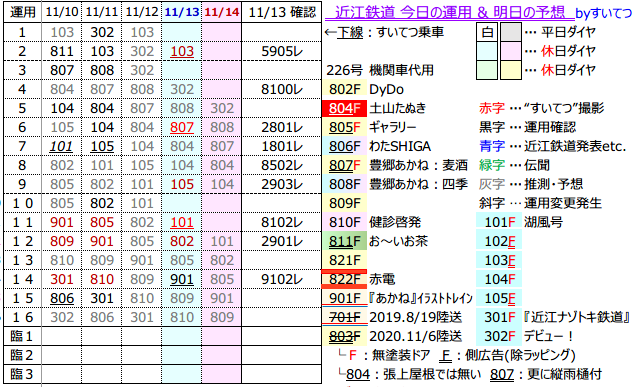Click the 802F DyDo legend cell

click(344, 89)
